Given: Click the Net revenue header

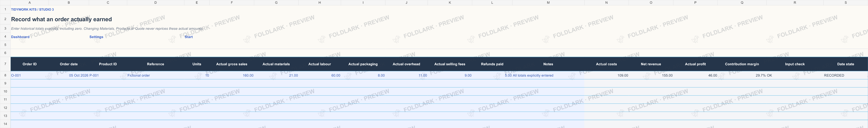Looking at the screenshot, I should pyautogui.click(x=651, y=64).
